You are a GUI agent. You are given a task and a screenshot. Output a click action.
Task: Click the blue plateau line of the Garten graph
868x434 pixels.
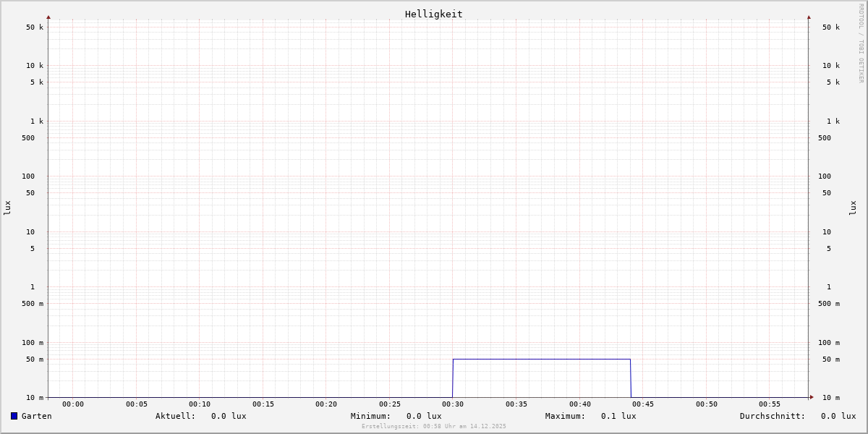[542, 359]
